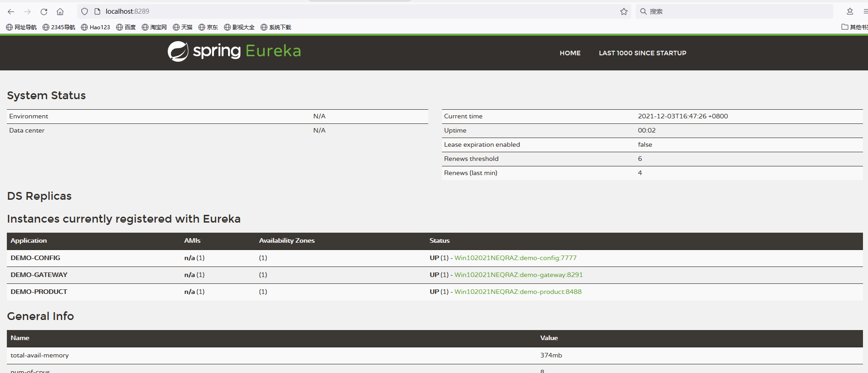Viewport: 868px width, 373px height.
Task: Open the demo-gateway:8291 instance link
Action: tap(518, 275)
